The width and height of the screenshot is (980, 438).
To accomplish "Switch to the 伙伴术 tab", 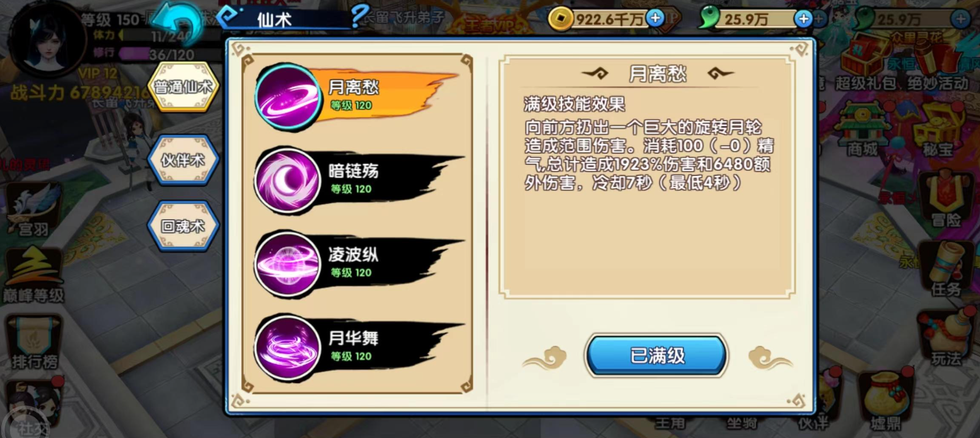I will click(183, 160).
